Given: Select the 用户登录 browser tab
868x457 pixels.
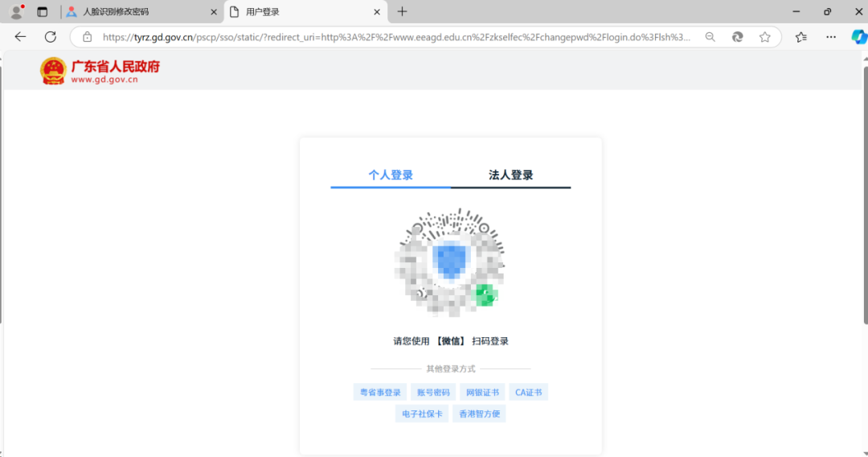Looking at the screenshot, I should [305, 11].
